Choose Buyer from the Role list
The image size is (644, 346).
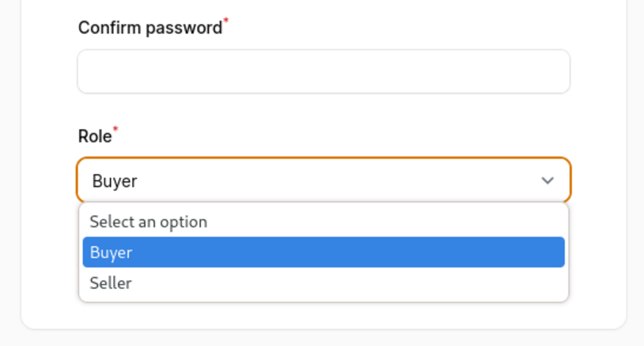[323, 252]
